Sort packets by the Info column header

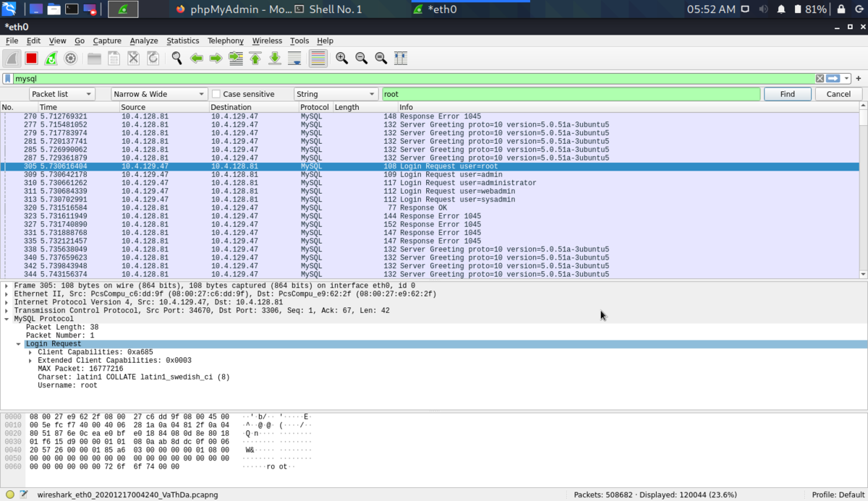[628, 107]
